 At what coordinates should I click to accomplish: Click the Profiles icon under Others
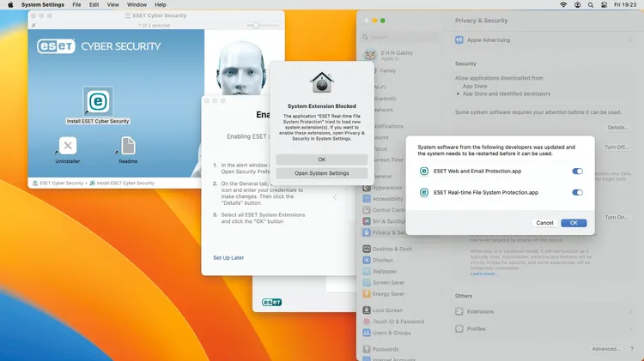point(459,328)
